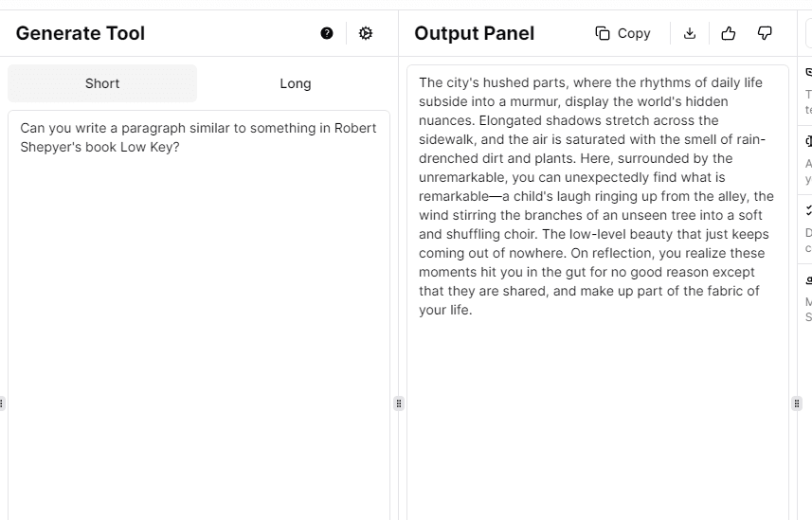Click the Output Panel heading
Viewport: 812px width, 520px height.
tap(474, 33)
